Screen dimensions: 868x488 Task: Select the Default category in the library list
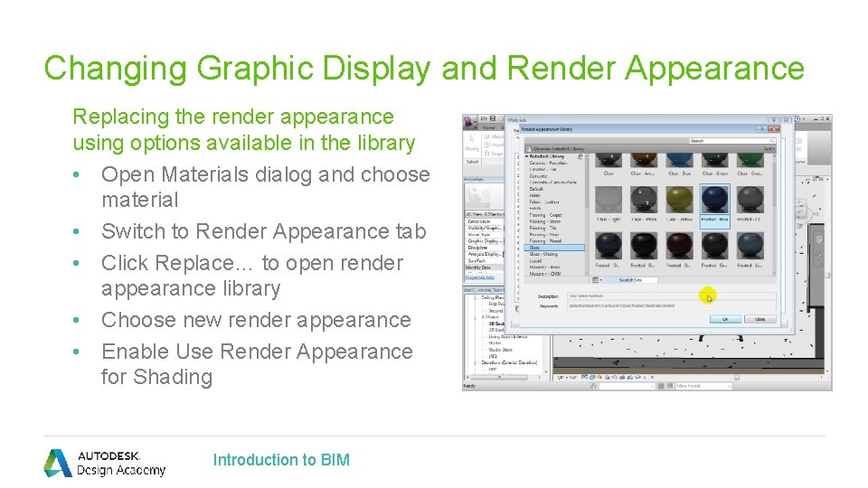tap(536, 189)
